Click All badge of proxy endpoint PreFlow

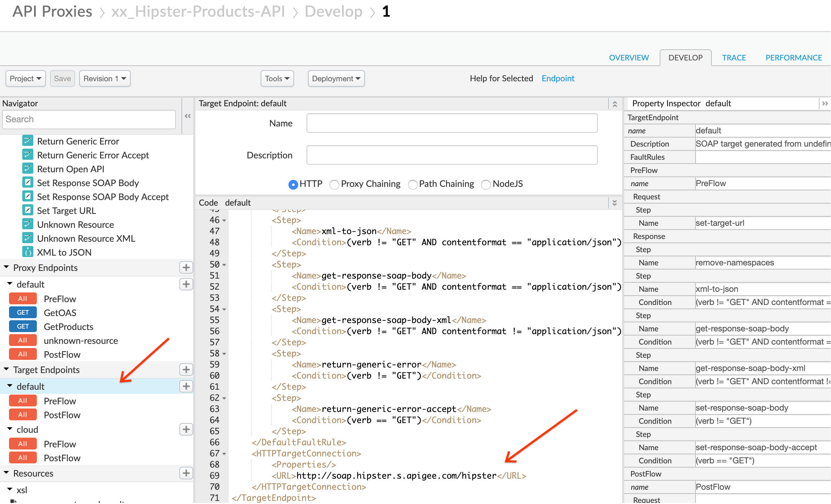23,299
